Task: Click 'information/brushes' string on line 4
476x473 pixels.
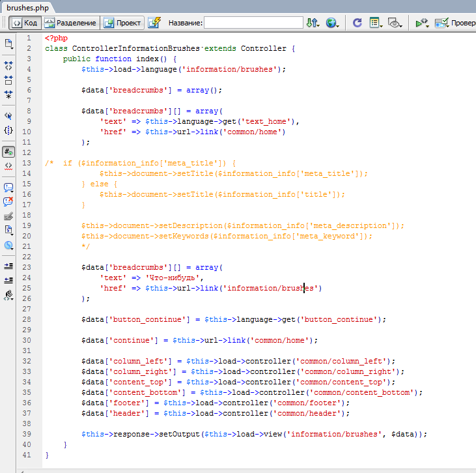Action: click(x=229, y=69)
